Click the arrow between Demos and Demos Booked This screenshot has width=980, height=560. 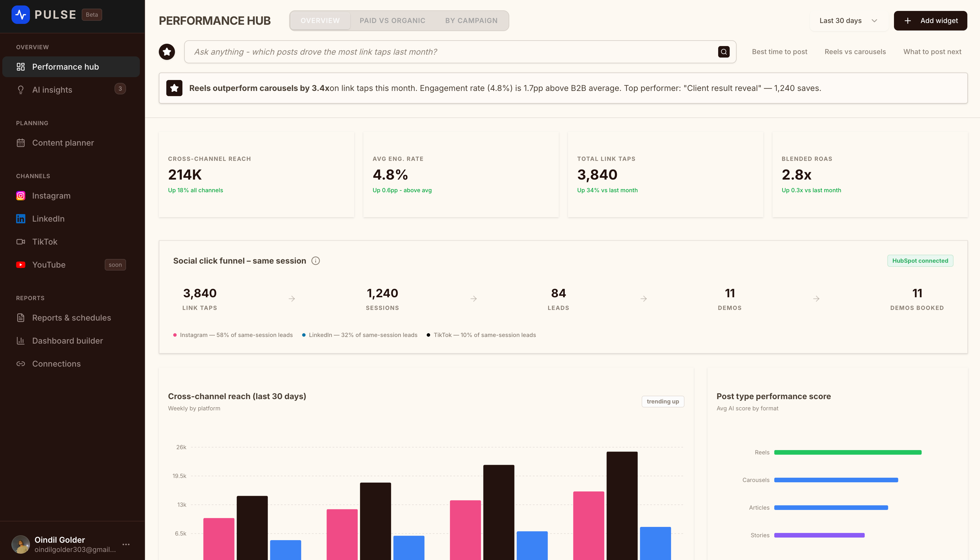click(x=816, y=299)
